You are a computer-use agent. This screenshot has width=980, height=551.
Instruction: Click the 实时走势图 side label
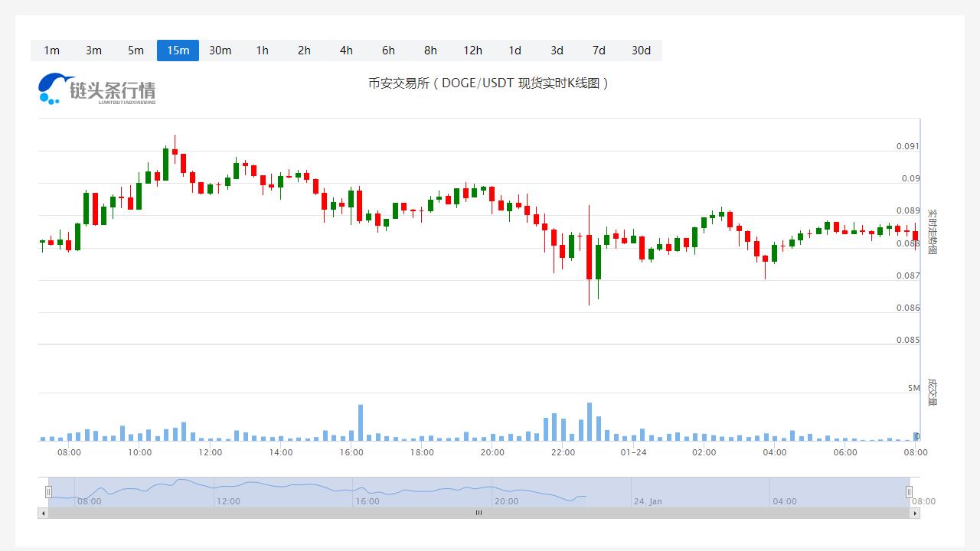coord(932,231)
